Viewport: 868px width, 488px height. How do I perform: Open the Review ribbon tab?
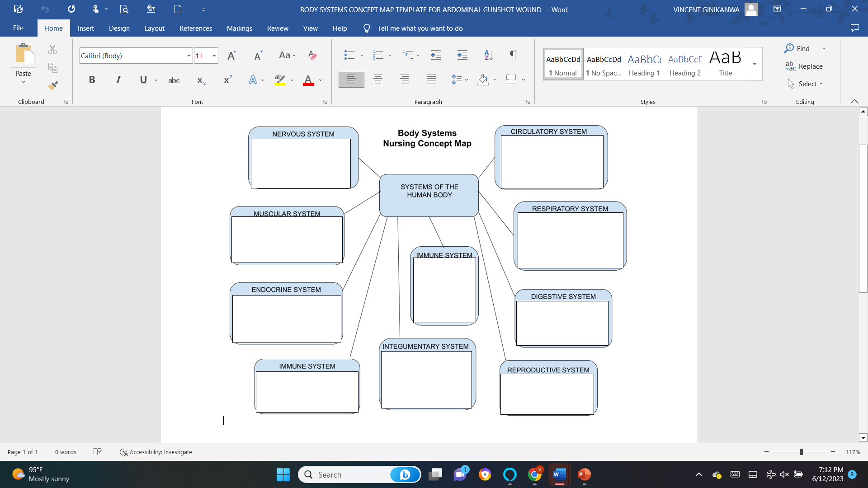[x=278, y=28]
